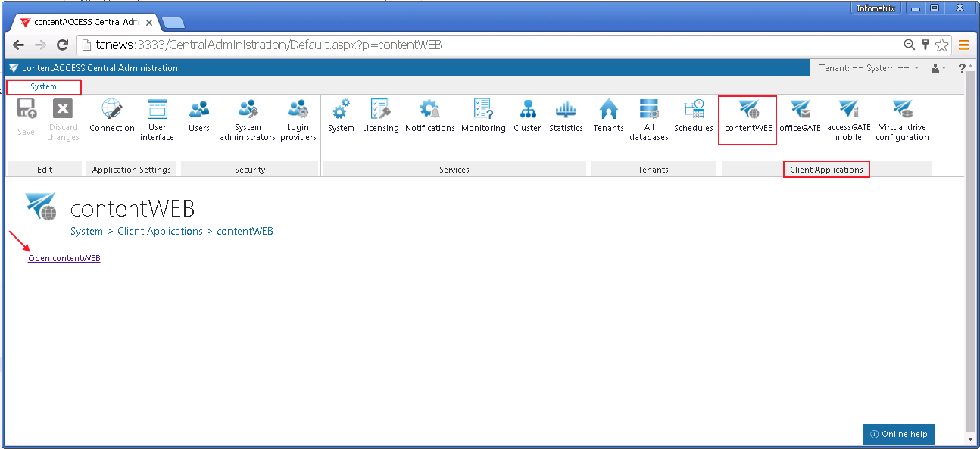Click System in the breadcrumb
980x449 pixels.
pyautogui.click(x=86, y=231)
